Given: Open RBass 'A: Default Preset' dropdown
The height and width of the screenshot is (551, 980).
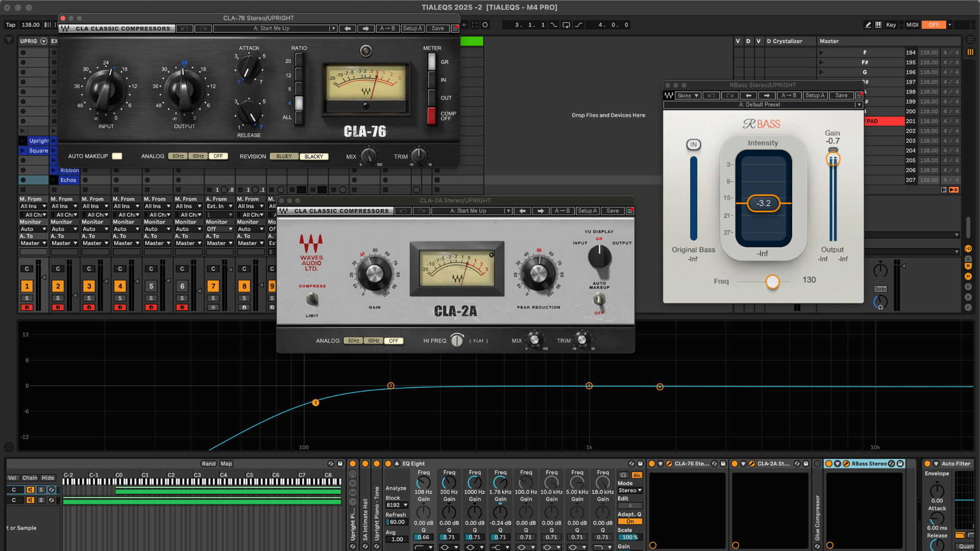Looking at the screenshot, I should tap(763, 105).
